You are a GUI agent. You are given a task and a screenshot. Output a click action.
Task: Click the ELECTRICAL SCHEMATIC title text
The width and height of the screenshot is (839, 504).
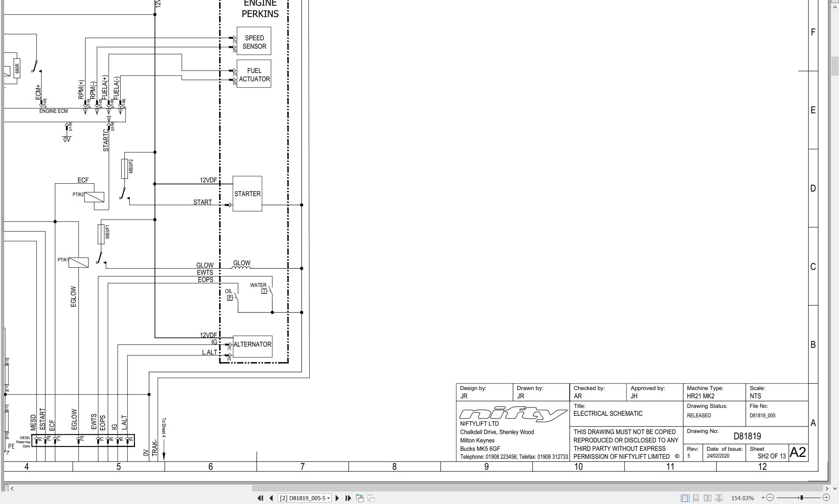click(x=608, y=414)
